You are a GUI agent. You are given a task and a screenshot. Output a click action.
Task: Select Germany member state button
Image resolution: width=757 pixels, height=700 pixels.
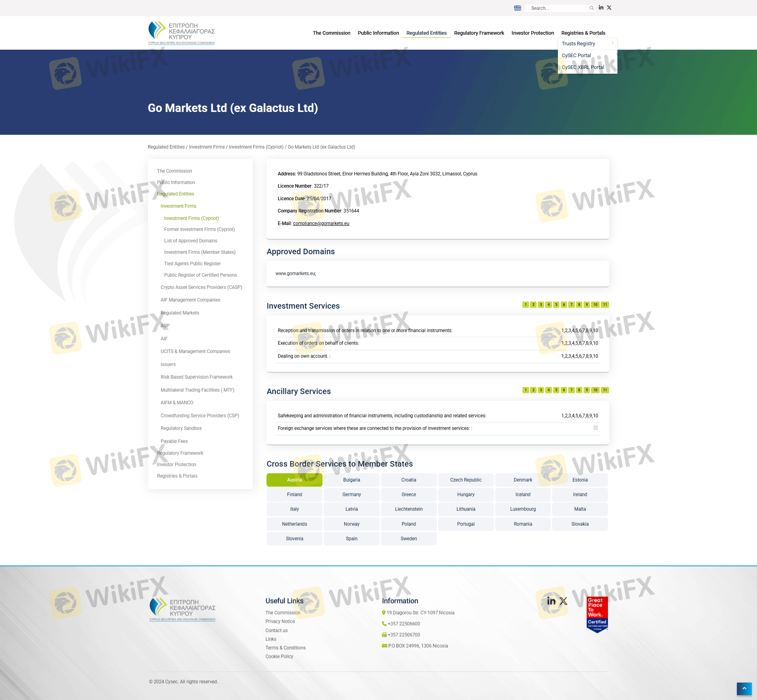click(x=351, y=494)
